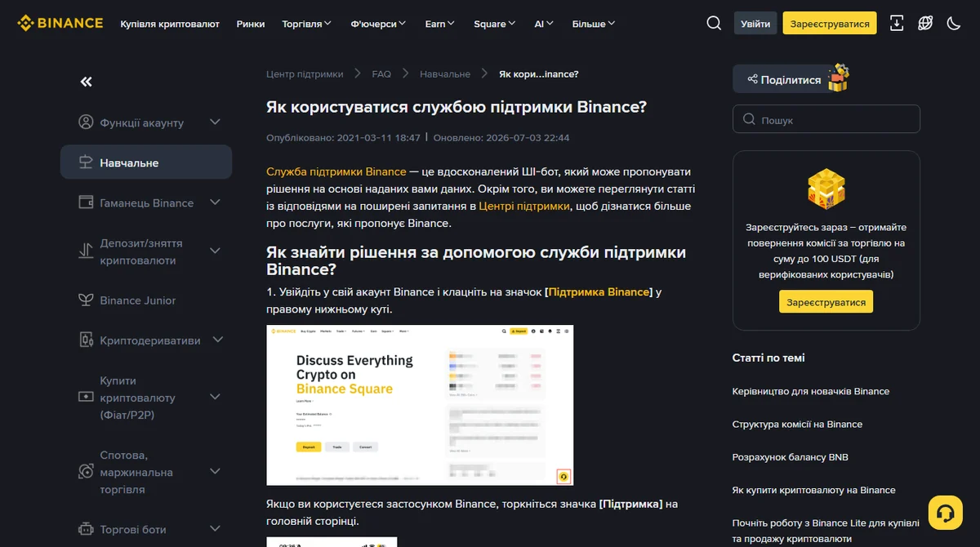Image resolution: width=980 pixels, height=547 pixels.
Task: Go to Навчальне breadcrumb
Action: pos(445,73)
